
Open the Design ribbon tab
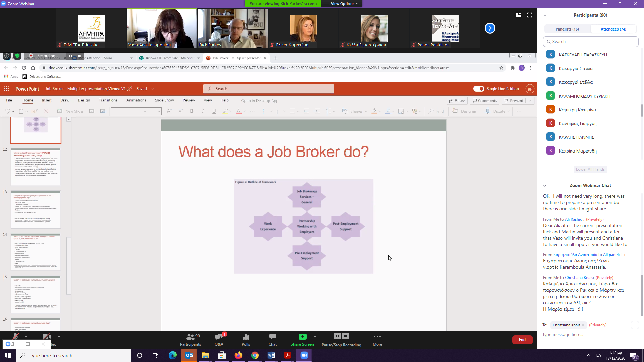coord(84,100)
